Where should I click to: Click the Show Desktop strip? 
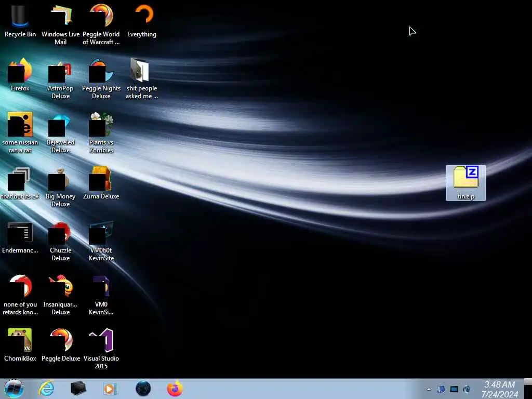pos(528,389)
